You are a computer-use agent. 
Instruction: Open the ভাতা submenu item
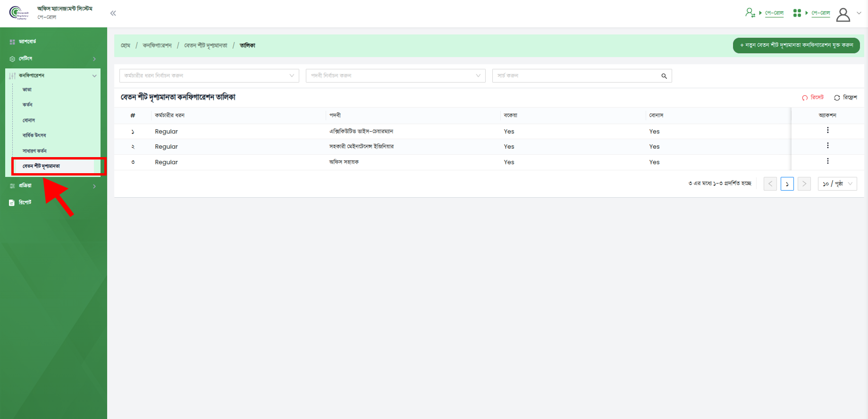click(27, 90)
